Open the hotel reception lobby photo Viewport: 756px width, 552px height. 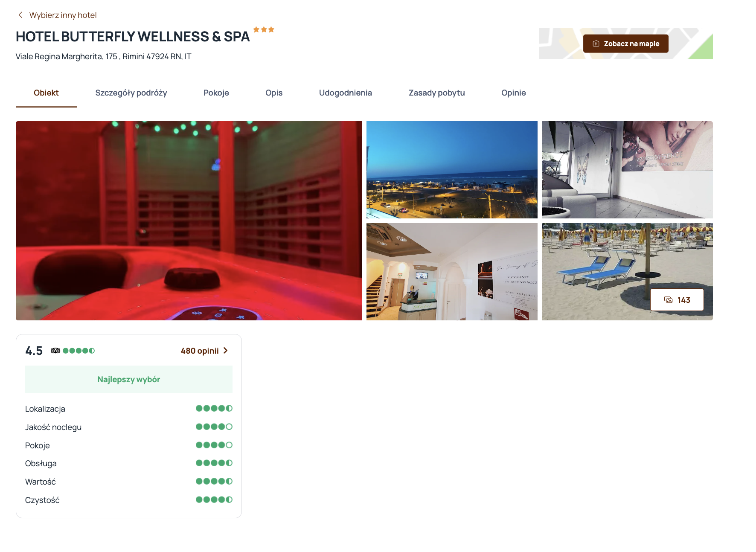tap(452, 272)
